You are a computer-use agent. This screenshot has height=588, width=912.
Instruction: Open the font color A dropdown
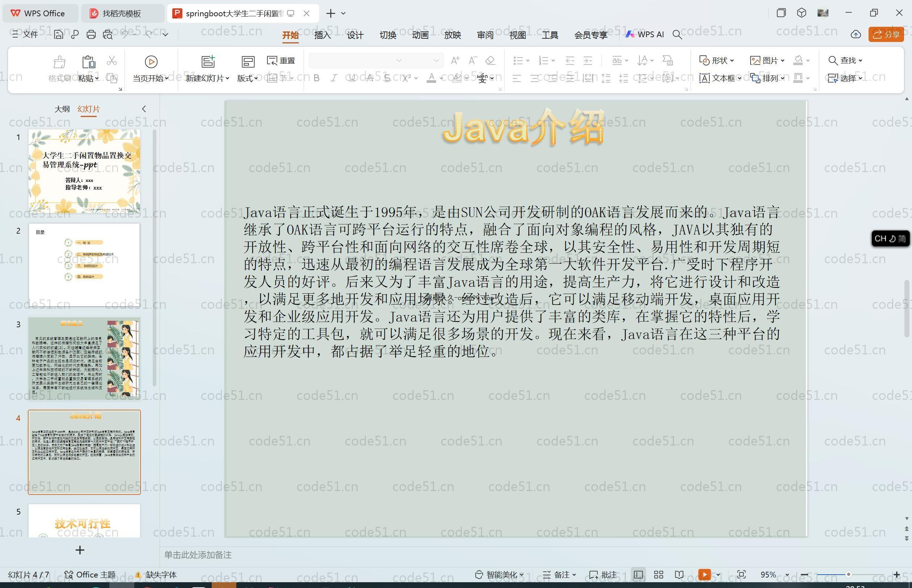click(x=441, y=78)
